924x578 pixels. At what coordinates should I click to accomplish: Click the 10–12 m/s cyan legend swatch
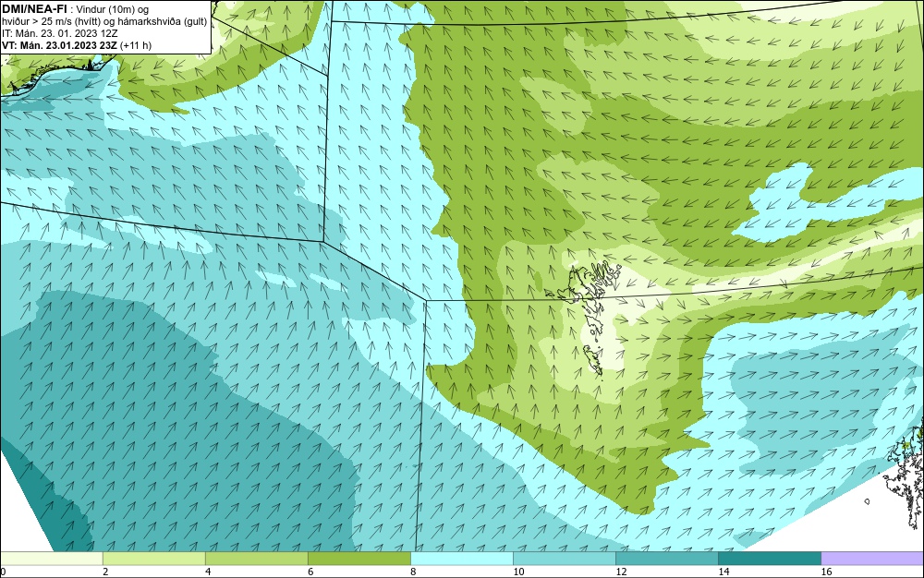click(564, 559)
